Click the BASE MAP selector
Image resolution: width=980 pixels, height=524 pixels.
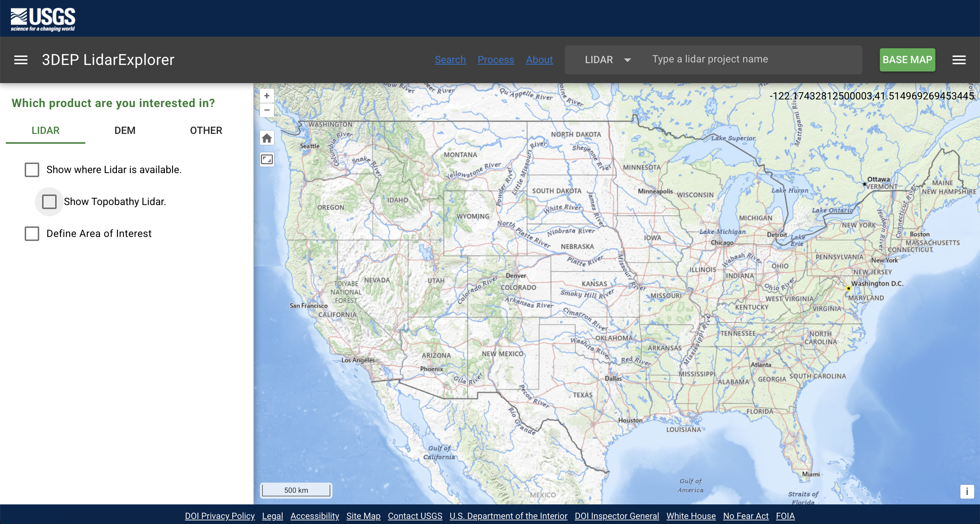point(907,60)
